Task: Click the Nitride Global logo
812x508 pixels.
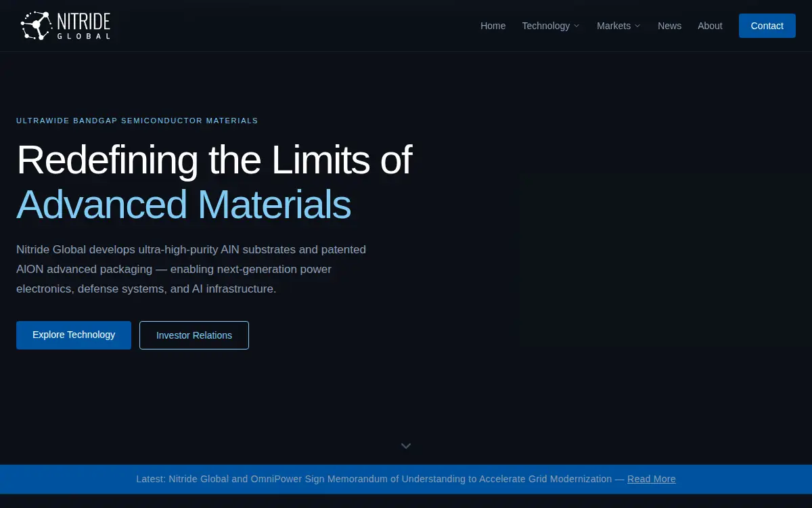Action: (x=66, y=26)
